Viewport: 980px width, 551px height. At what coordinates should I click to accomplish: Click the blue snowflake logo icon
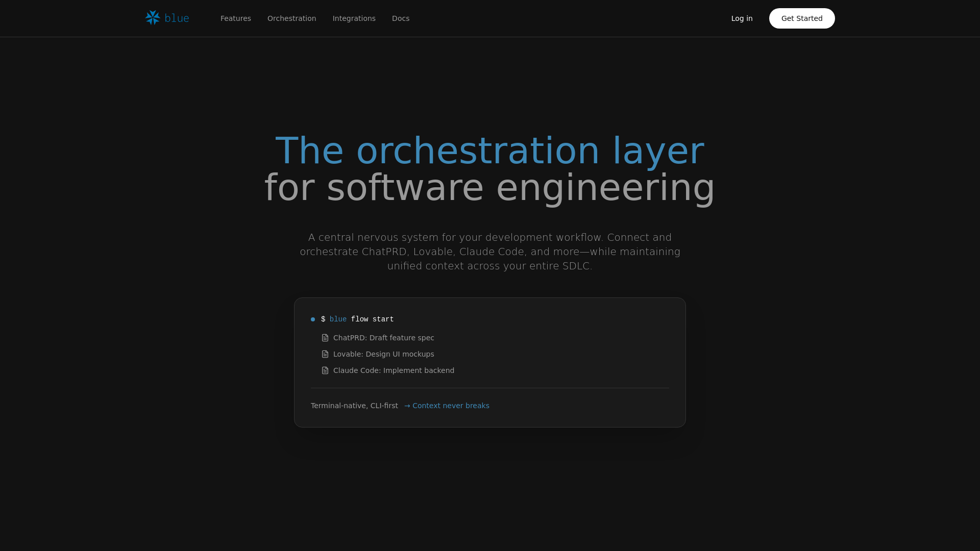pos(153,18)
